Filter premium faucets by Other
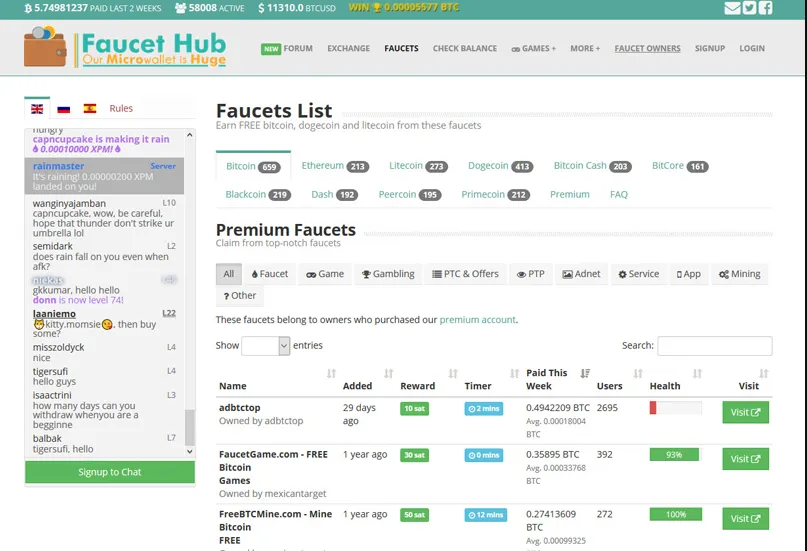Screen dimensions: 807x551 (239, 296)
